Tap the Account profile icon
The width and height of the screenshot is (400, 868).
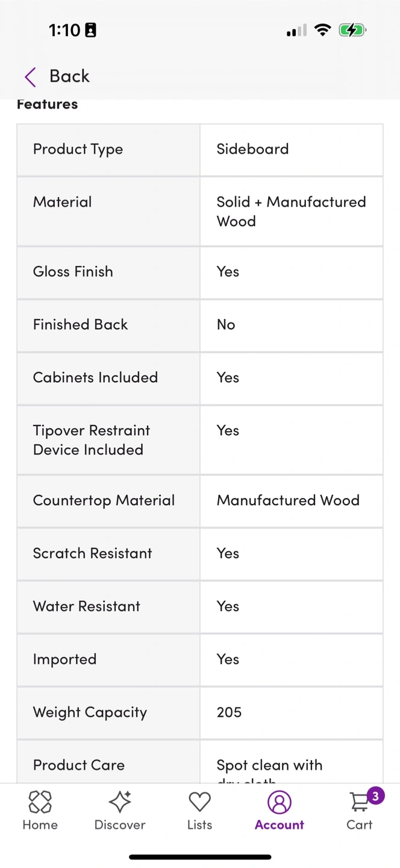click(279, 802)
